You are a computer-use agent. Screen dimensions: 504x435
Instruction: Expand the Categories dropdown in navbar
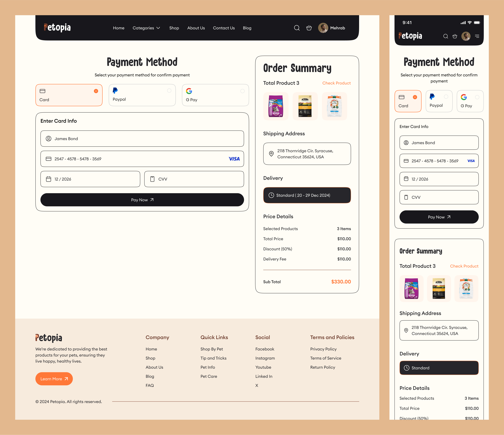(x=146, y=28)
